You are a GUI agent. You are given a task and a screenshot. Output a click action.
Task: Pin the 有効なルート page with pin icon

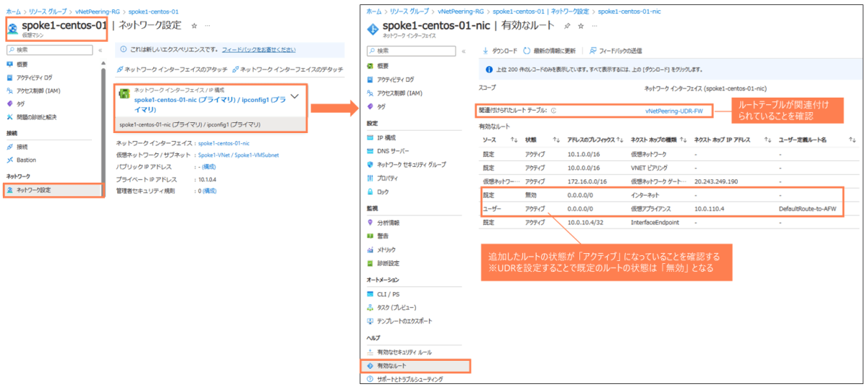(567, 26)
